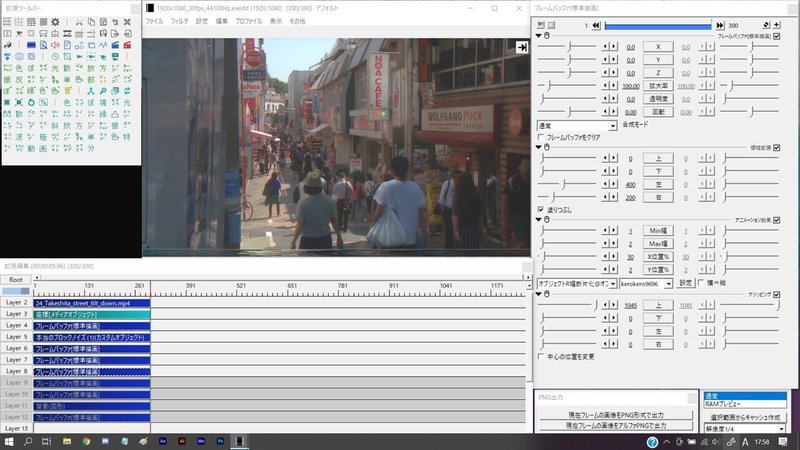The height and width of the screenshot is (450, 800).
Task: Click 現在フレームの画像をPNG形式で出力 button
Action: (x=616, y=415)
